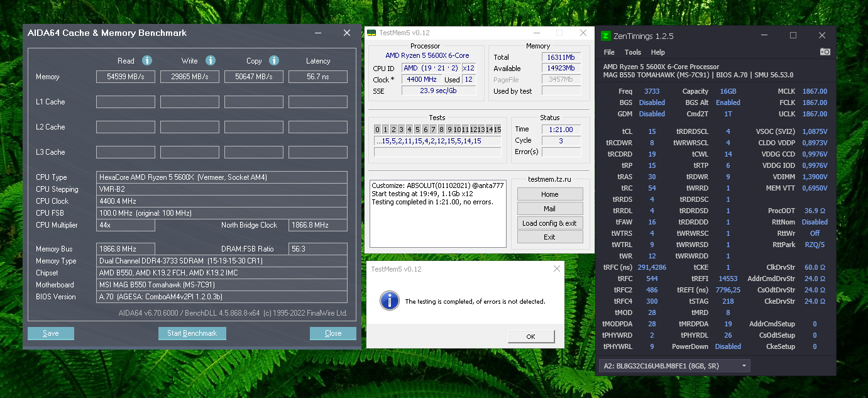The image size is (868, 398).
Task: Click the TestMem5 test sequence field
Action: point(437,141)
